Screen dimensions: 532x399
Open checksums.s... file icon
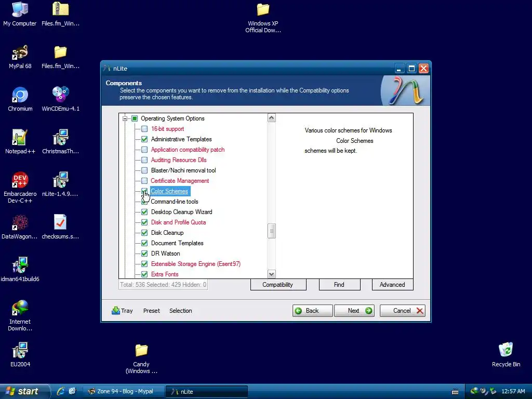[60, 227]
